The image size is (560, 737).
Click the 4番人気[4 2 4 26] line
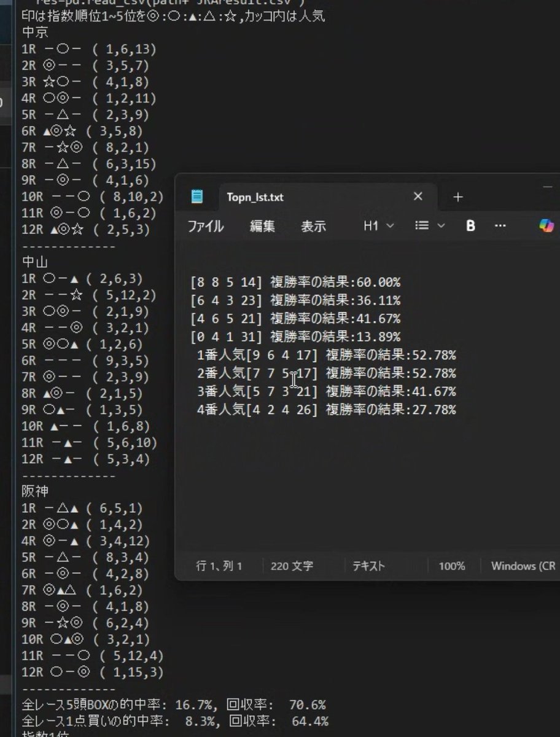pos(326,410)
